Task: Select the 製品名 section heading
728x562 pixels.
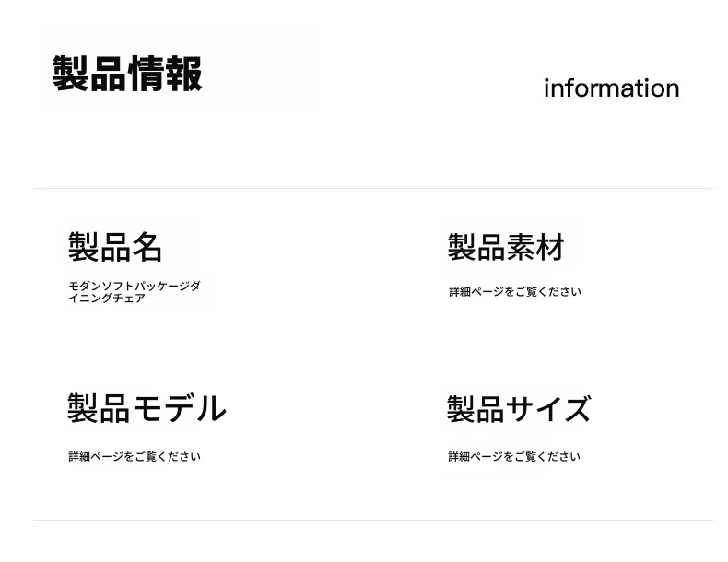Action: click(x=115, y=247)
